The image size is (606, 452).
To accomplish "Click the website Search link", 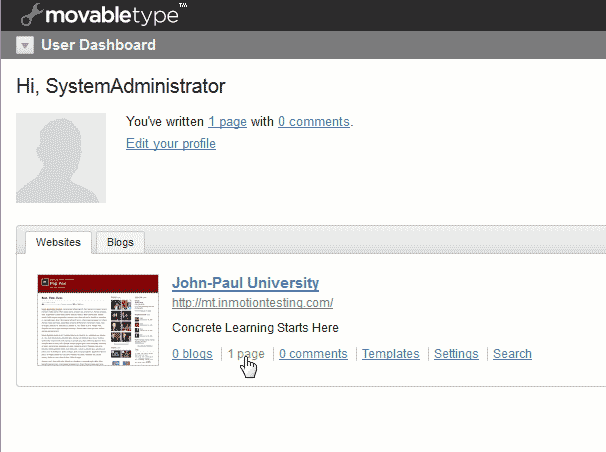I will [512, 353].
